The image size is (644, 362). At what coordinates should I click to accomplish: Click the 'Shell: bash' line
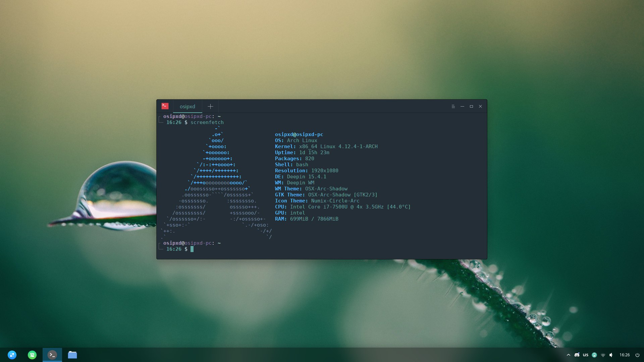[291, 165]
